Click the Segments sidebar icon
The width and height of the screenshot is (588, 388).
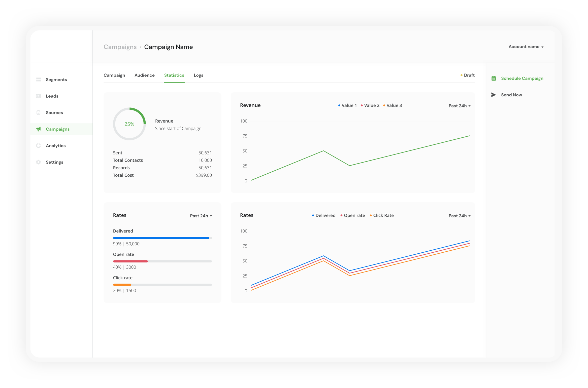pos(39,80)
